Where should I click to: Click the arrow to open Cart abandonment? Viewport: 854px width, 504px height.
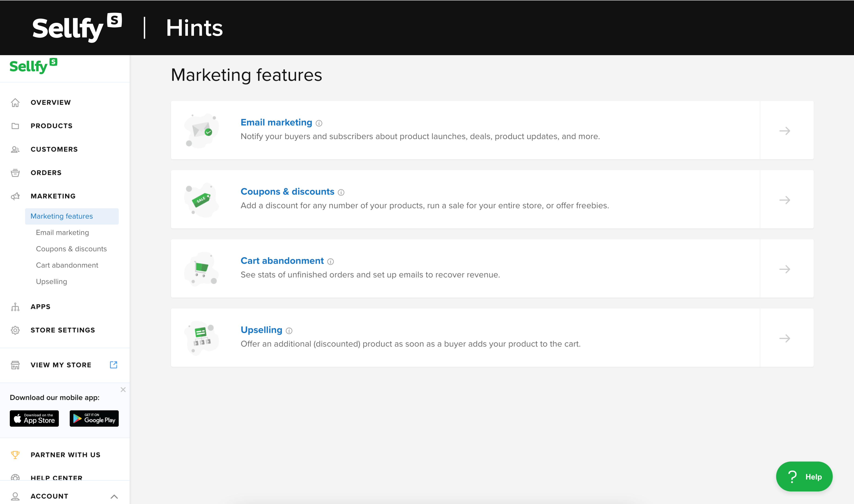pyautogui.click(x=785, y=269)
